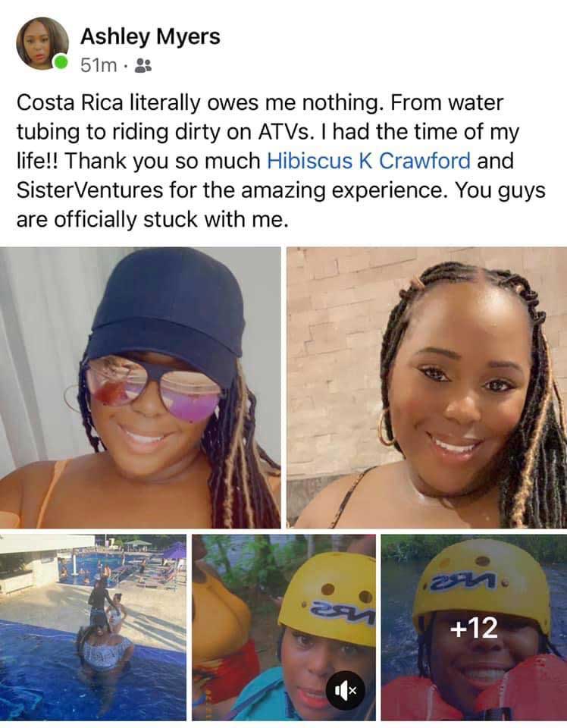Click the mirrored sunglasses in first photo

(153, 389)
